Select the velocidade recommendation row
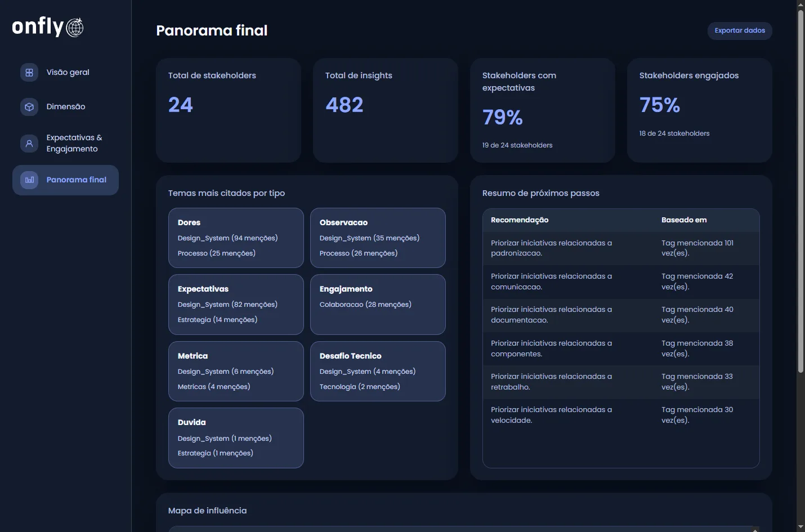This screenshot has width=805, height=532. 621,415
